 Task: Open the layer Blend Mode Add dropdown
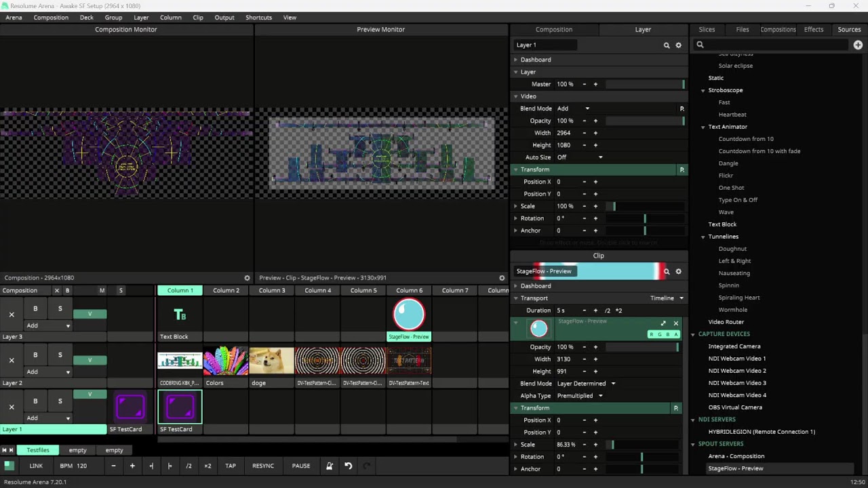(573, 108)
